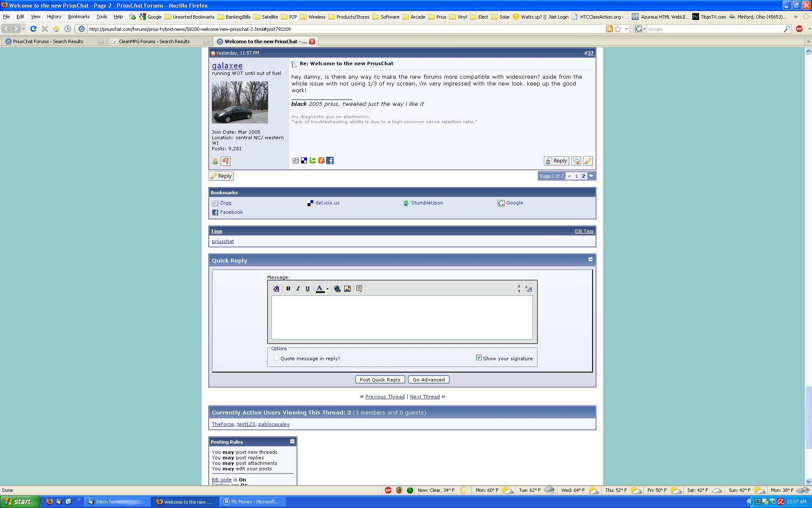Collapse the Posting Rules box
Image resolution: width=812 pixels, height=508 pixels.
click(292, 442)
